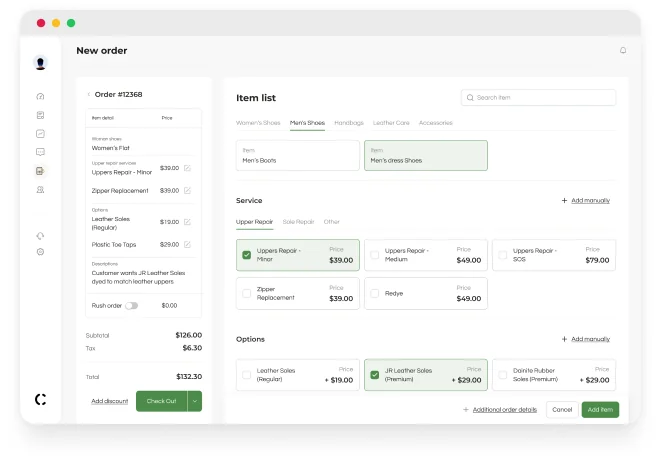Open the messages chat icon in sidebar
661x464 pixels.
click(x=40, y=152)
